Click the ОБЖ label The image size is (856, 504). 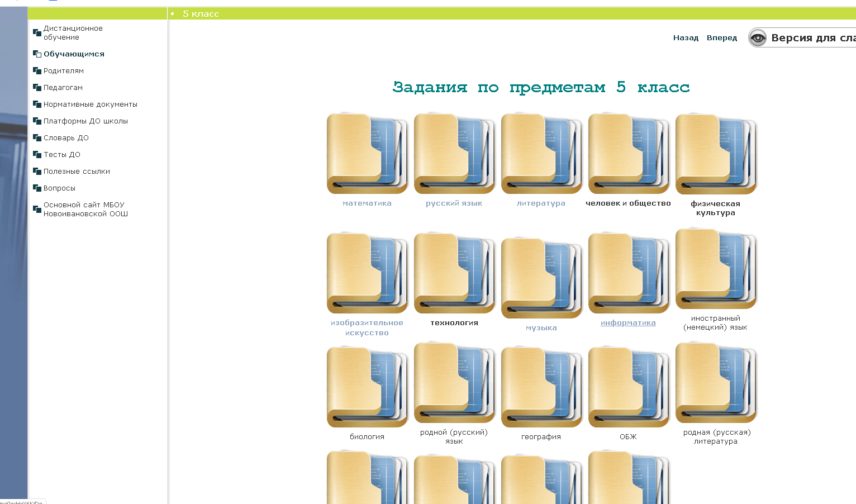pyautogui.click(x=629, y=437)
